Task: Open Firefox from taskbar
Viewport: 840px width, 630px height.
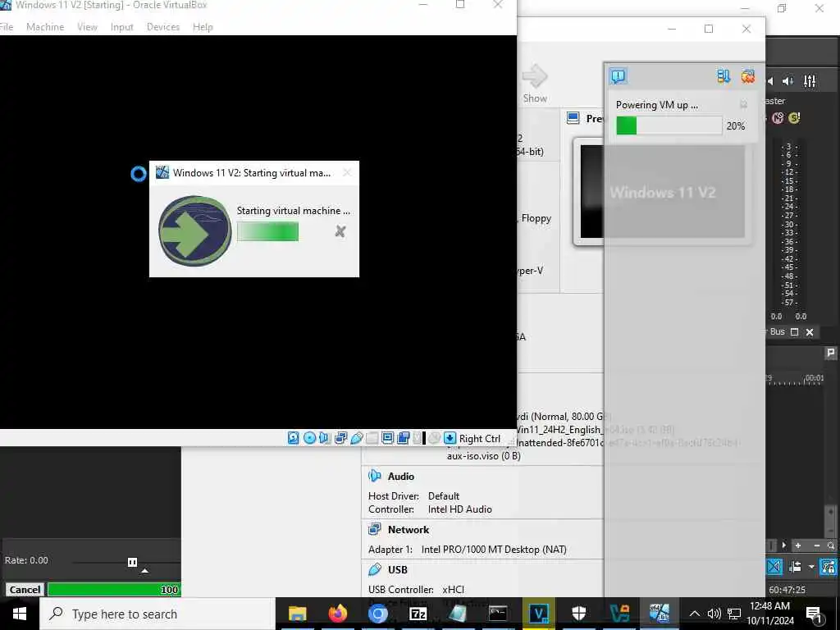Action: click(x=337, y=614)
